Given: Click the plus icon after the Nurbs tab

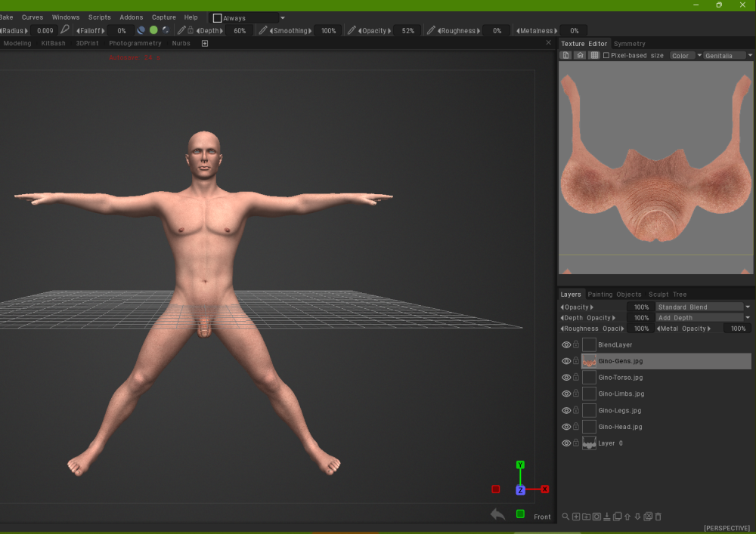Looking at the screenshot, I should [204, 44].
